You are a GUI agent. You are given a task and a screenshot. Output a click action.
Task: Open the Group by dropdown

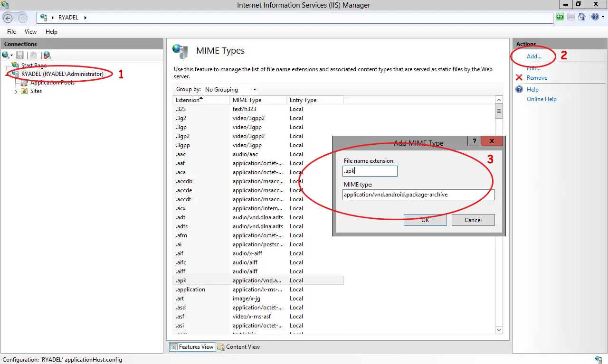point(230,90)
